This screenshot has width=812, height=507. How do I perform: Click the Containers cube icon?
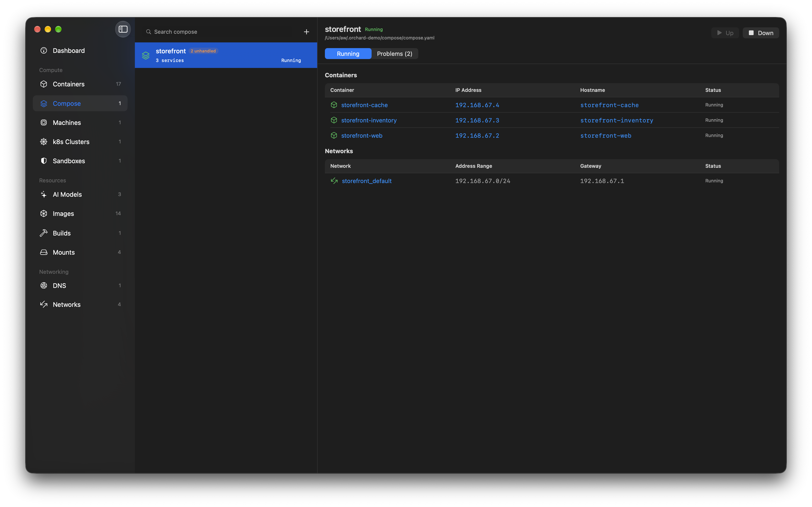[44, 84]
